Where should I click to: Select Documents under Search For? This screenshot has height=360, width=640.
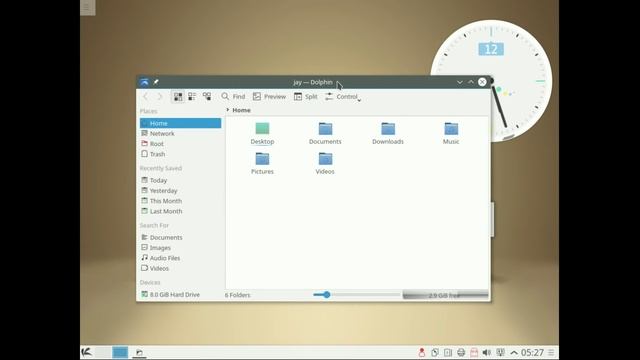(x=180, y=237)
